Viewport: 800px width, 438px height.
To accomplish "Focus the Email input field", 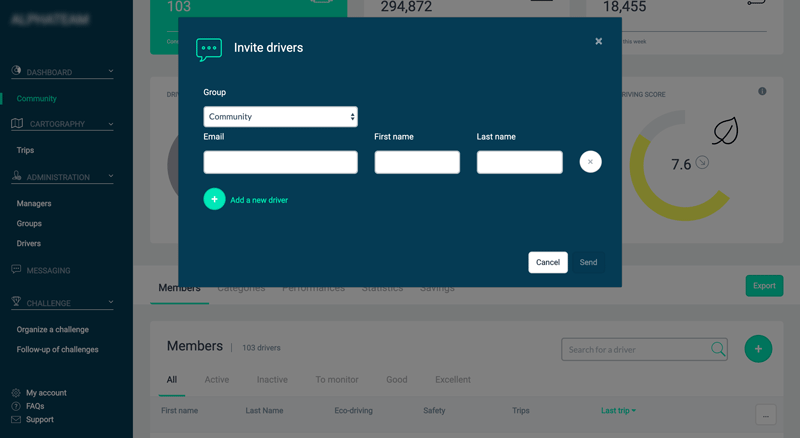I will tap(280, 162).
